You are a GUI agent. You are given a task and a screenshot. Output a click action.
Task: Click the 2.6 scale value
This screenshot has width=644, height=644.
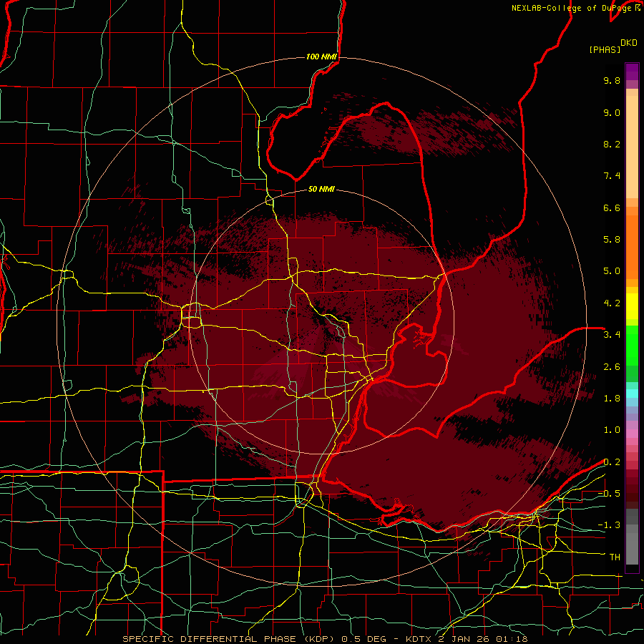point(612,367)
